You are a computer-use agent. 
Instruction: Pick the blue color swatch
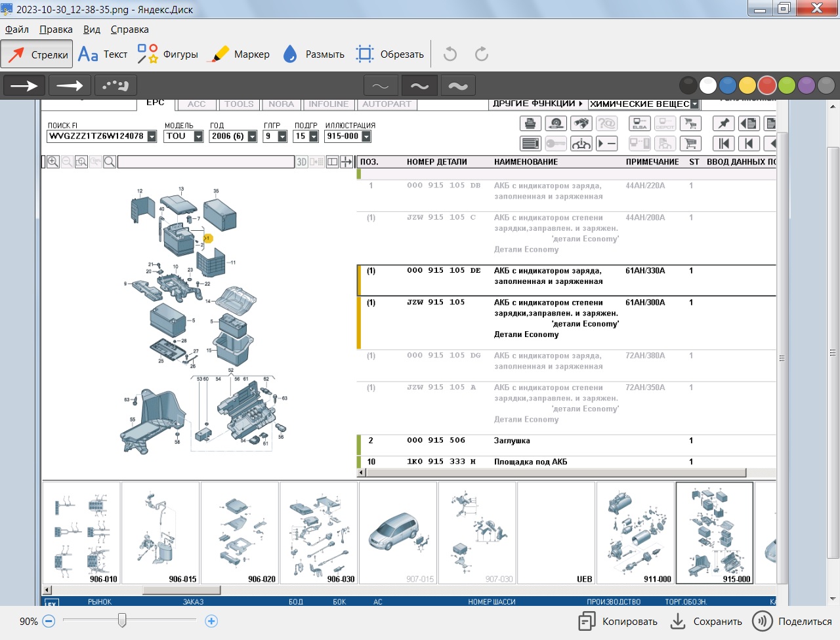click(728, 85)
